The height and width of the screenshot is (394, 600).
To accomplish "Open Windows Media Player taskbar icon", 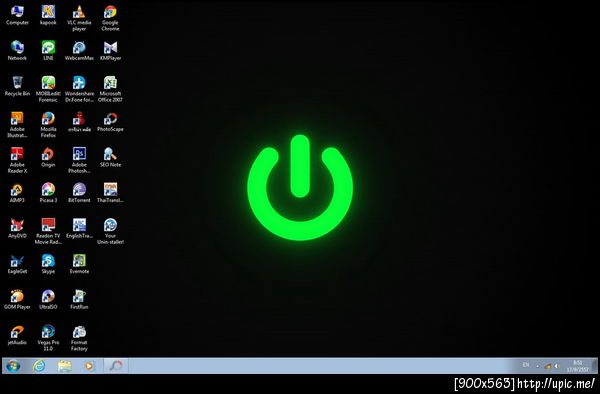I will 89,366.
